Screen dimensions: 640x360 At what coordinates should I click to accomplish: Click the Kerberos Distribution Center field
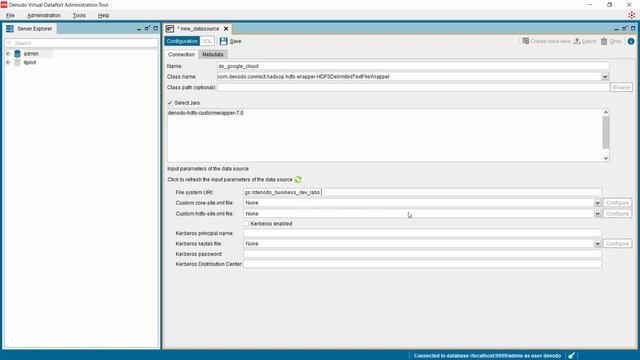(422, 264)
